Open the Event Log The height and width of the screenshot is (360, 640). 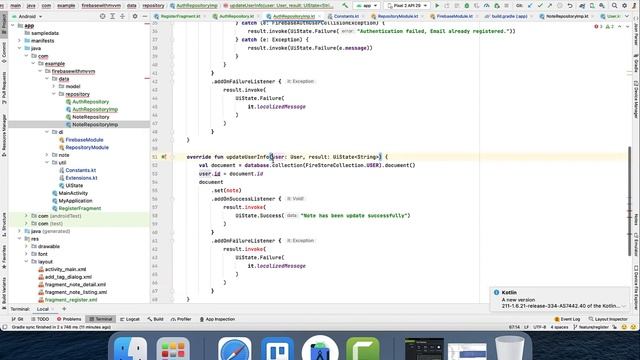click(x=567, y=319)
